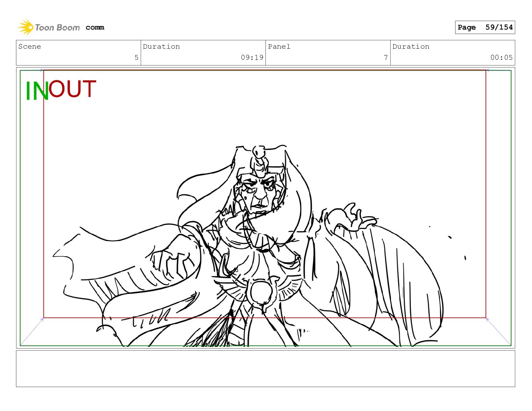
Task: Click the green 'IN' camera label
Action: click(x=37, y=91)
